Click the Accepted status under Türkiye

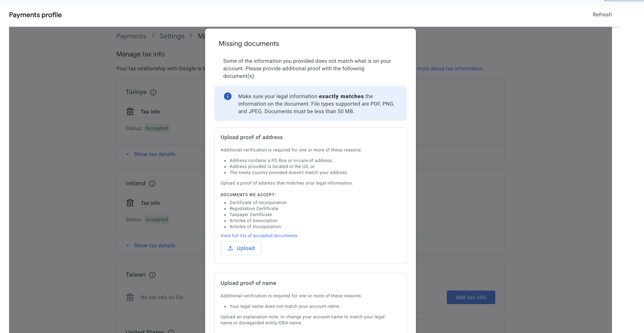[x=157, y=128]
